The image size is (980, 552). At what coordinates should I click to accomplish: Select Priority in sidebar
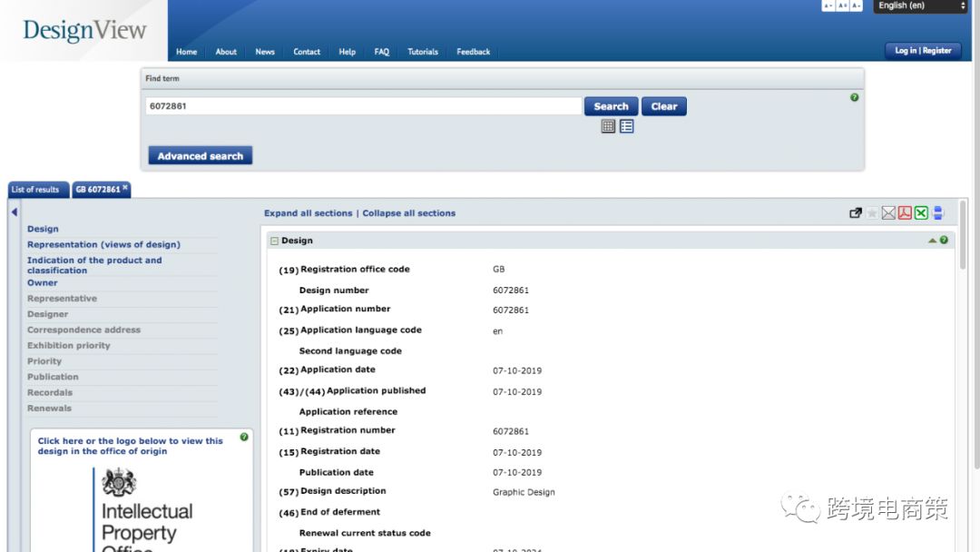(44, 360)
